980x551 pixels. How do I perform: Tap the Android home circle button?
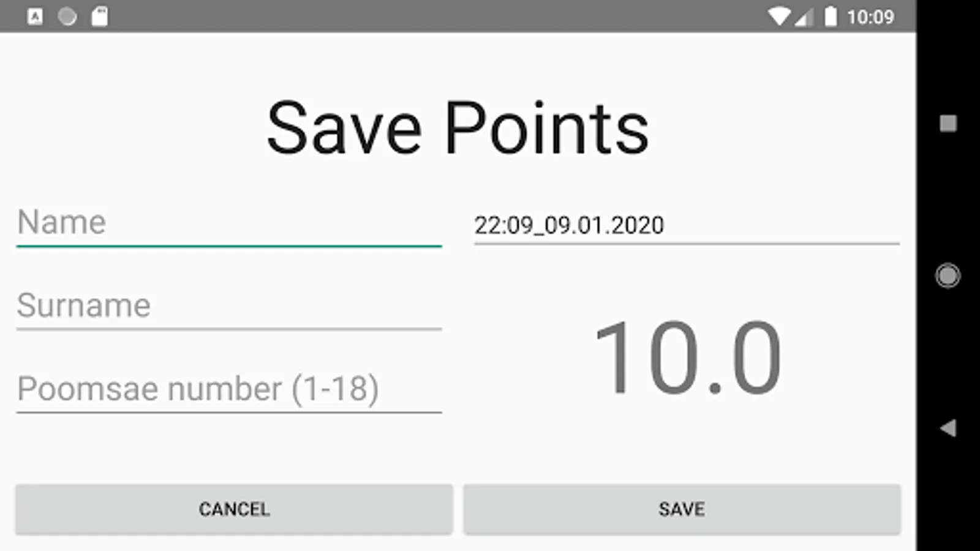click(x=948, y=275)
